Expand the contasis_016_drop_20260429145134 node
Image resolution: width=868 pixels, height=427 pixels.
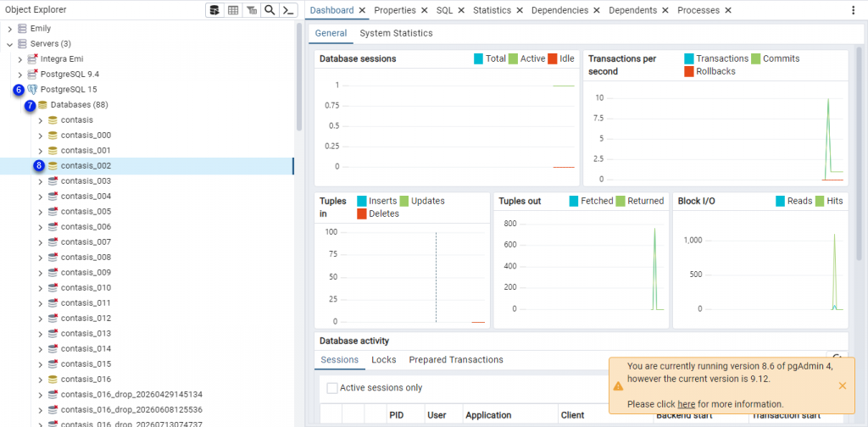(40, 394)
